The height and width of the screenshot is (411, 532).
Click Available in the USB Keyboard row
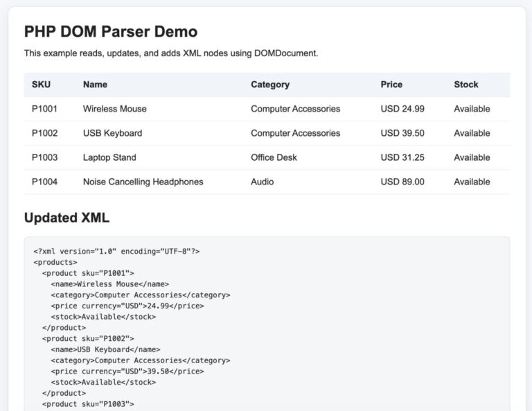pos(472,133)
